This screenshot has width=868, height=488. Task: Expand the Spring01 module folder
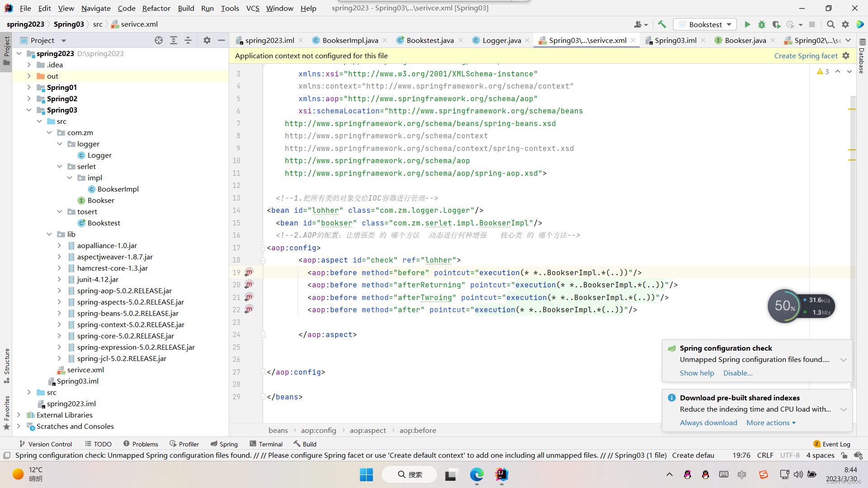tap(29, 87)
